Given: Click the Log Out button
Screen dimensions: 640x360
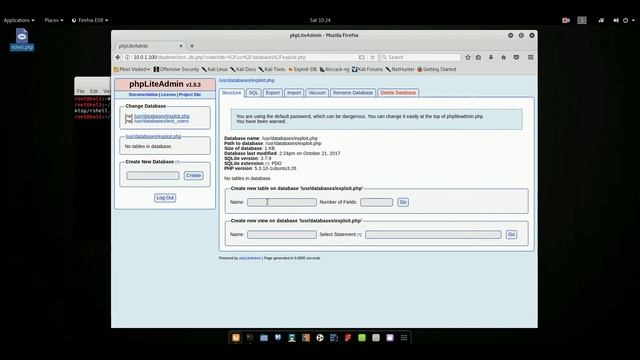Looking at the screenshot, I should pyautogui.click(x=165, y=198).
